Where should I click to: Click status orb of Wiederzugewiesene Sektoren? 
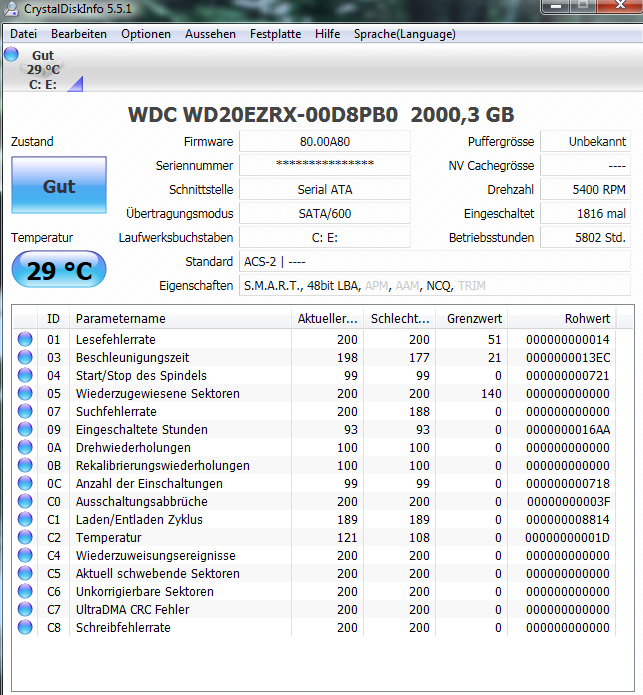[x=25, y=393]
